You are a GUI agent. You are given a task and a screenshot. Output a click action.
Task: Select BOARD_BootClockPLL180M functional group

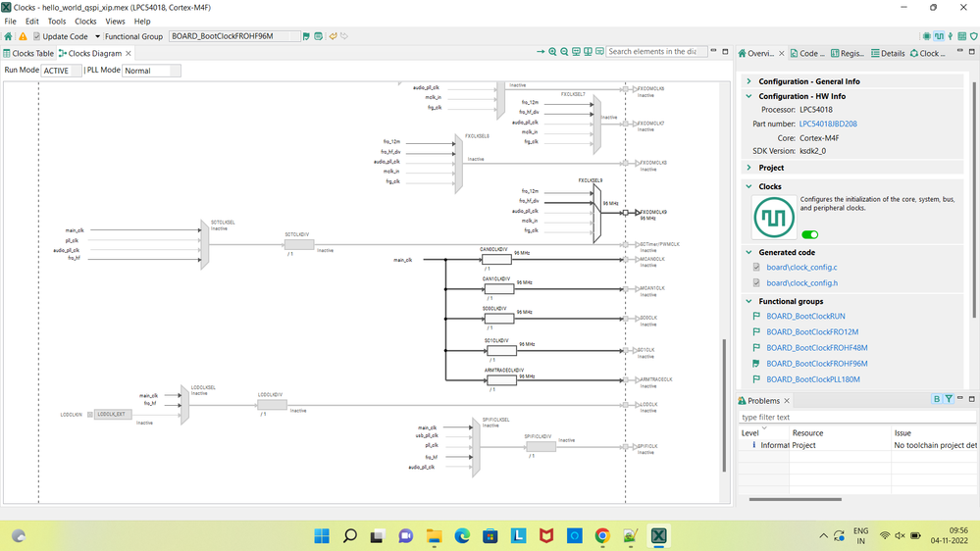tap(812, 379)
